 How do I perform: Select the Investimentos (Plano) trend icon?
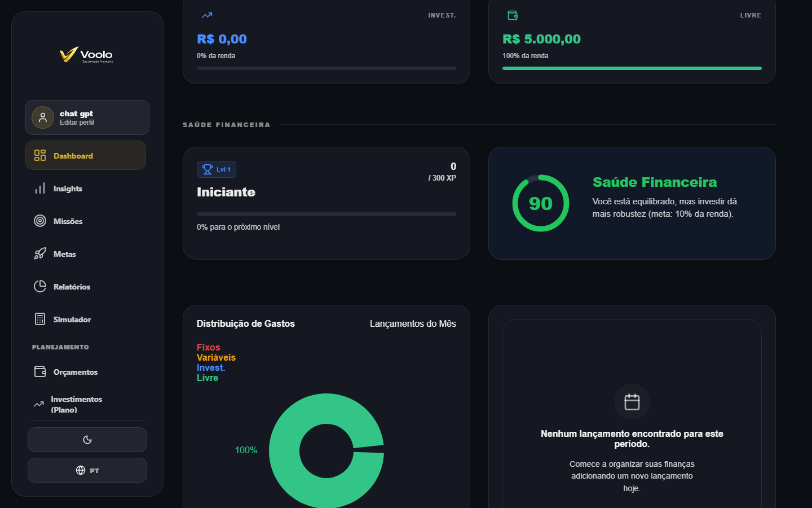pyautogui.click(x=39, y=404)
